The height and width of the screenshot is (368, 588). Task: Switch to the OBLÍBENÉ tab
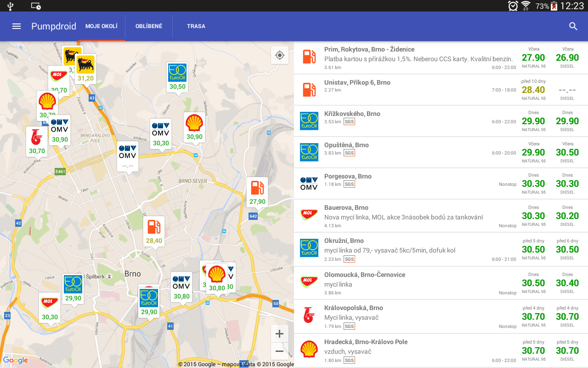click(x=149, y=26)
